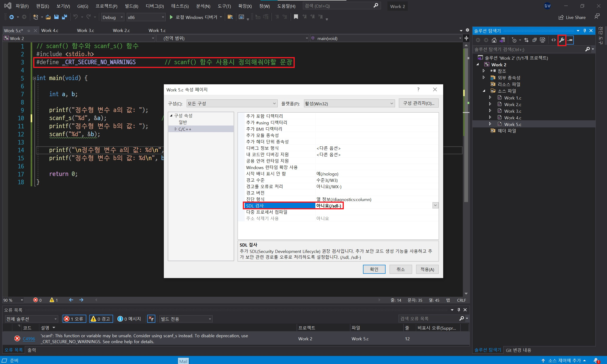Click Live Share in the top bar
Viewport: 607px width, 364px height.
point(572,18)
